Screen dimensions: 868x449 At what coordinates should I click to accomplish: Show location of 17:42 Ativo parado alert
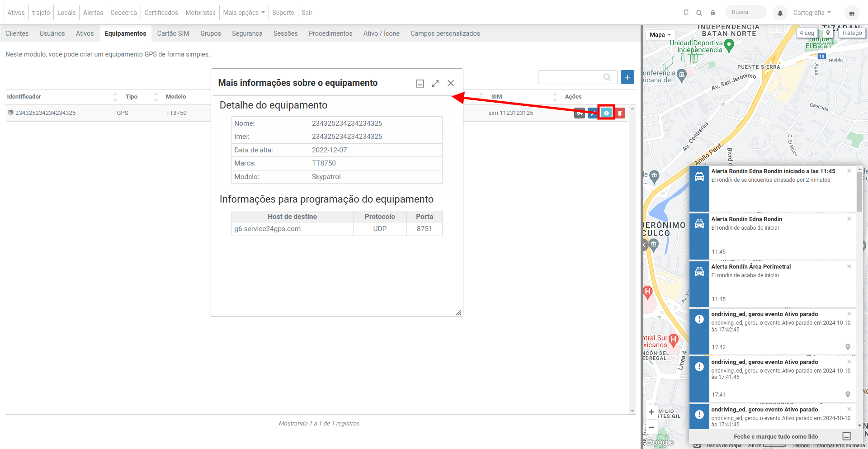point(848,347)
